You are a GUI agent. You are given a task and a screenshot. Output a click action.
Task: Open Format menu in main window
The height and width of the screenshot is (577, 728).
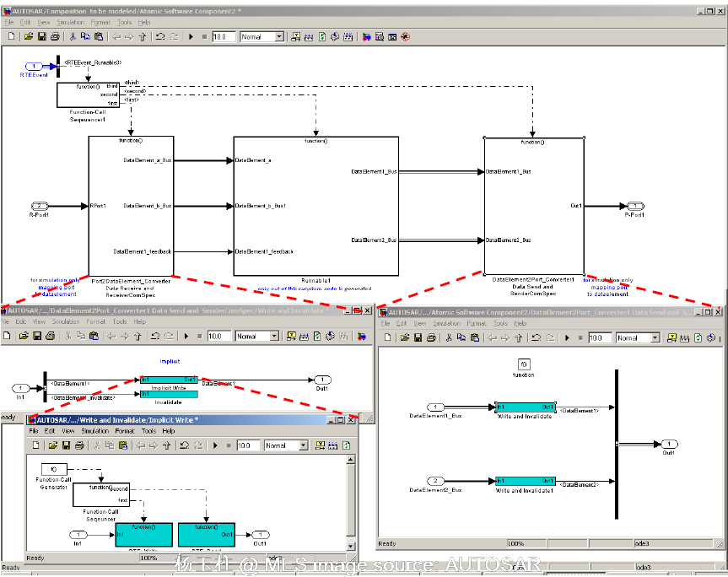[x=100, y=22]
